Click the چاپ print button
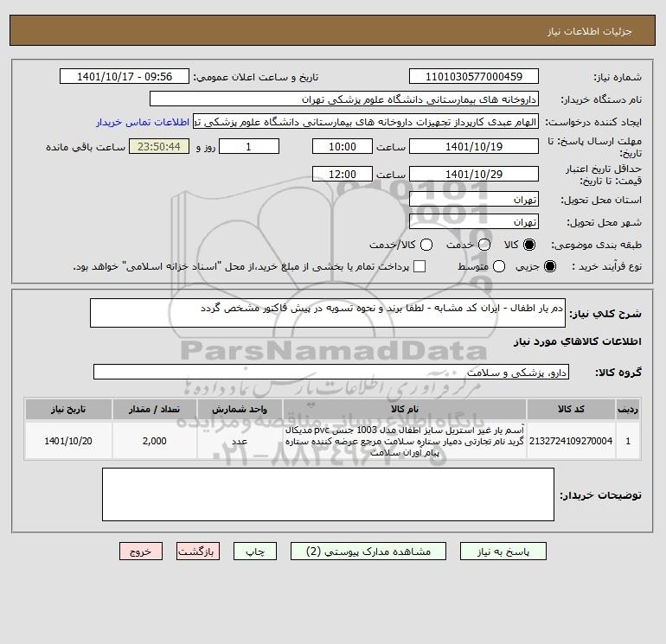The width and height of the screenshot is (666, 644). [255, 552]
